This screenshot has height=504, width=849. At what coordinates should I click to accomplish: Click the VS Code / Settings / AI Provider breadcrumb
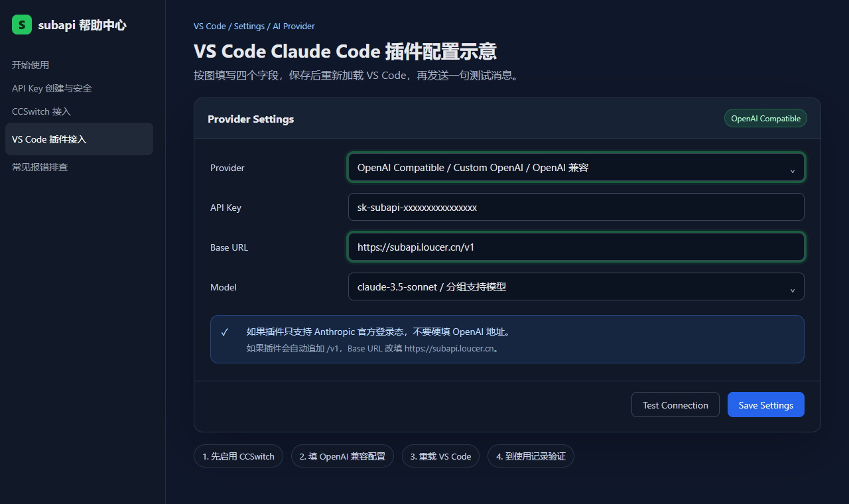coord(254,27)
